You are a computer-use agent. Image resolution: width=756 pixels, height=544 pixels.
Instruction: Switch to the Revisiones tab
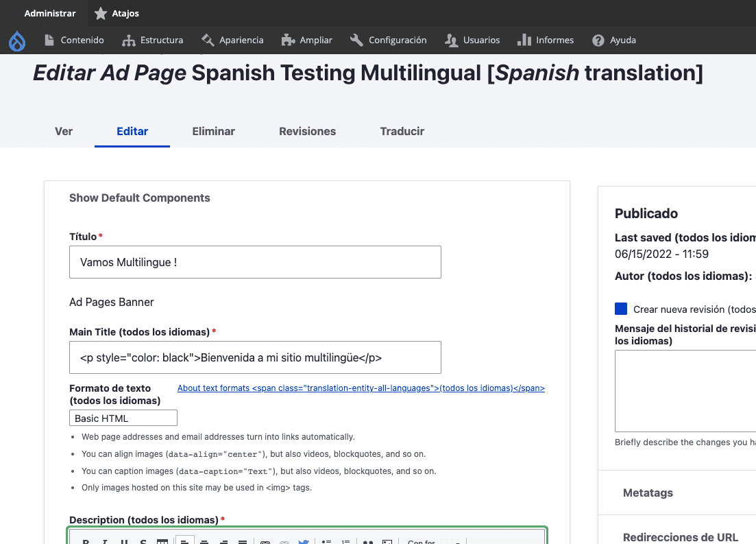click(x=307, y=131)
